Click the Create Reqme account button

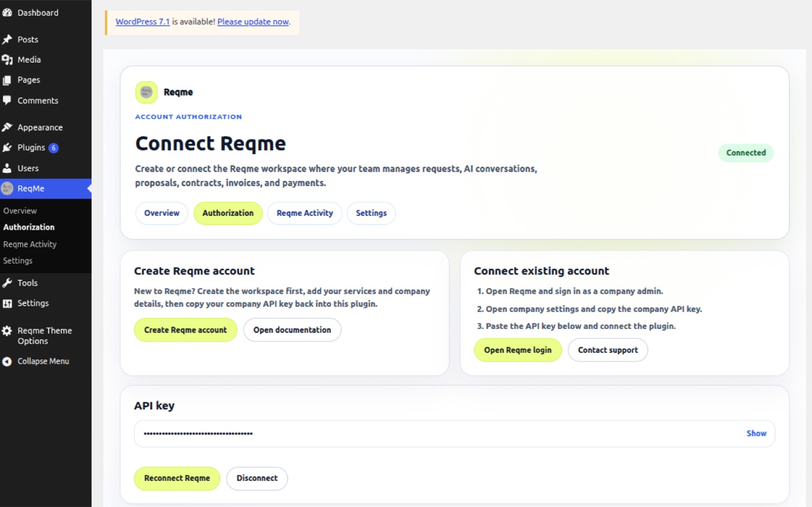(x=186, y=329)
